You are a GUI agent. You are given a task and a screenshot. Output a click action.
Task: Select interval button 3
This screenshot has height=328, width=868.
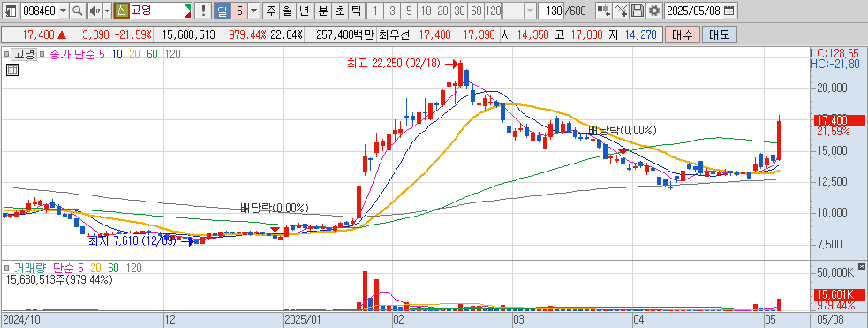pyautogui.click(x=392, y=10)
